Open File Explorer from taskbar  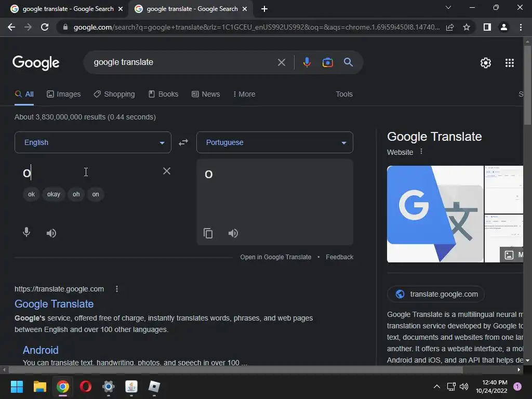[39, 387]
